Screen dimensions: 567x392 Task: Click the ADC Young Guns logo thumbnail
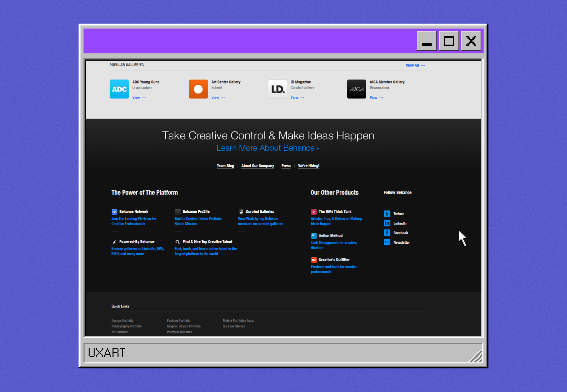tap(119, 89)
